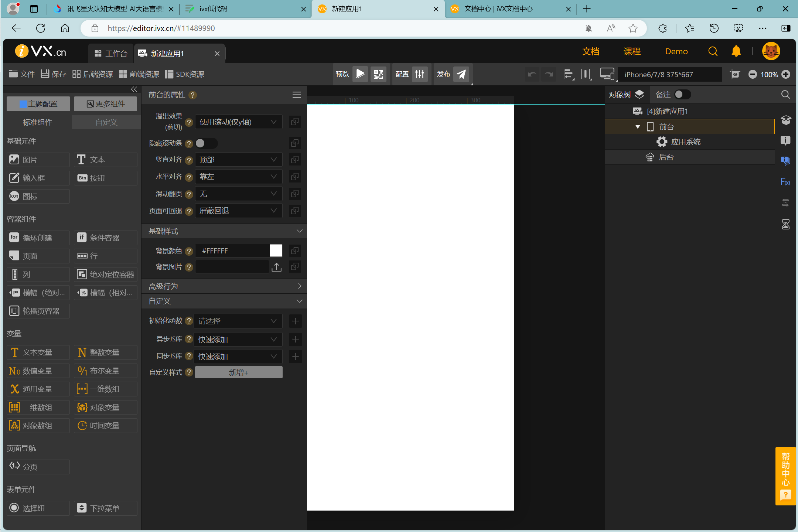Click the header search magnifier
798x532 pixels.
[713, 51]
